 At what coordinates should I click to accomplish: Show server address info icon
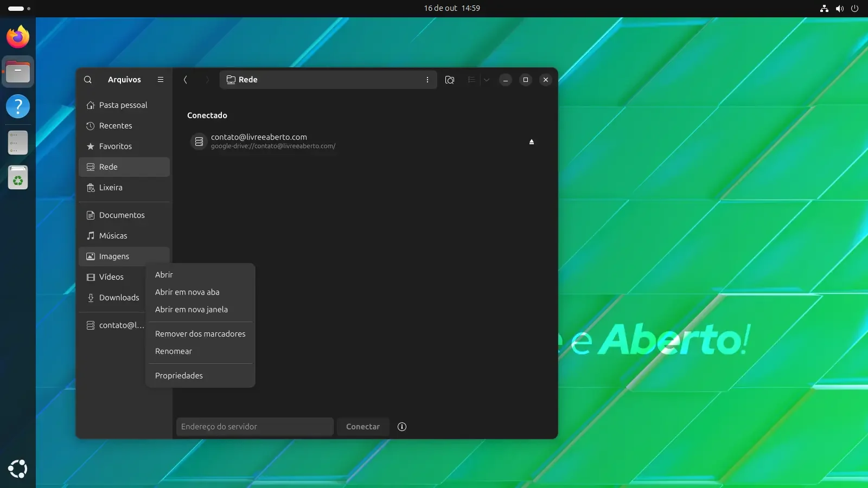(x=402, y=427)
